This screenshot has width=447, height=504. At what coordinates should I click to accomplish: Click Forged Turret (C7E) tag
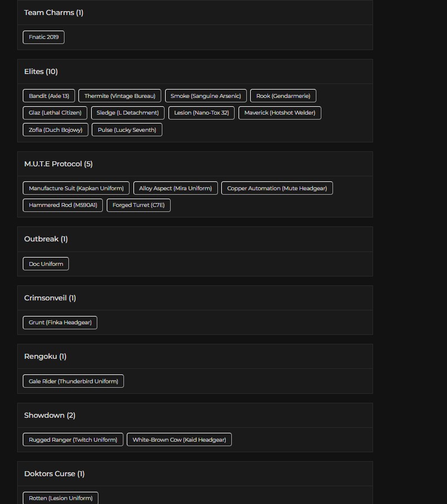click(x=138, y=205)
